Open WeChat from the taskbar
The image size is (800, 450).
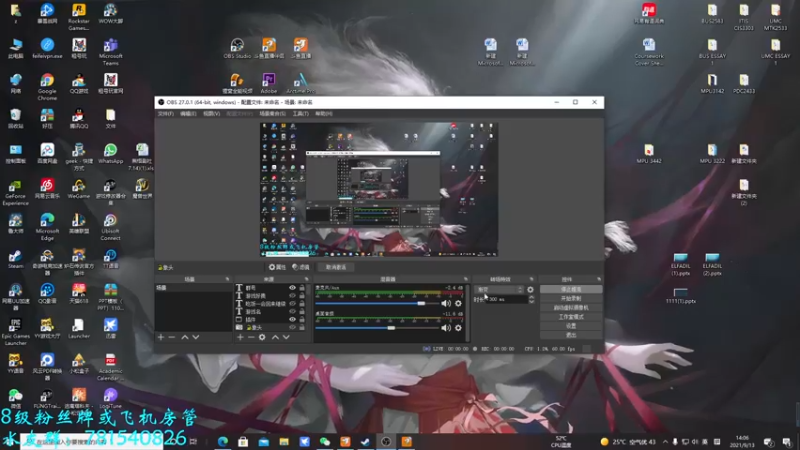click(325, 441)
